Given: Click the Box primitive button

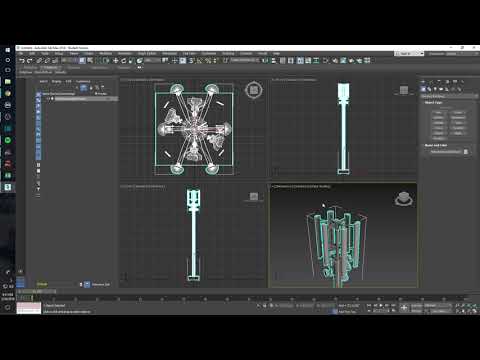Looking at the screenshot, I should pyautogui.click(x=438, y=112).
